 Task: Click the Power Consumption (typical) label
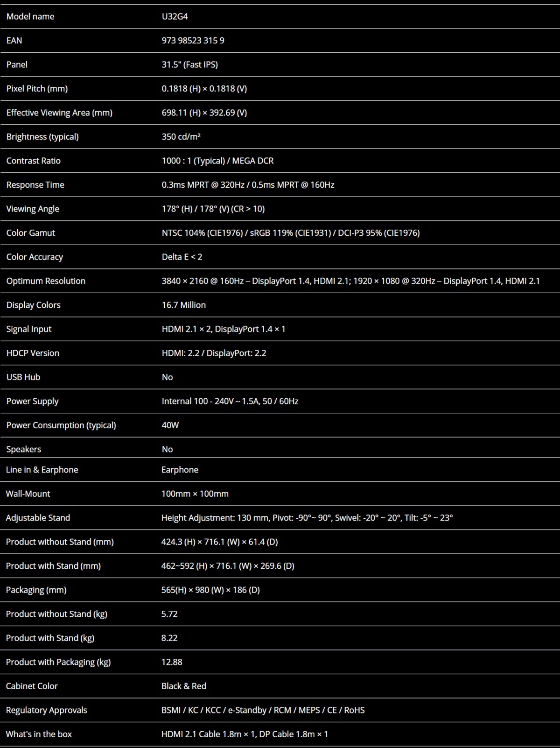61,425
